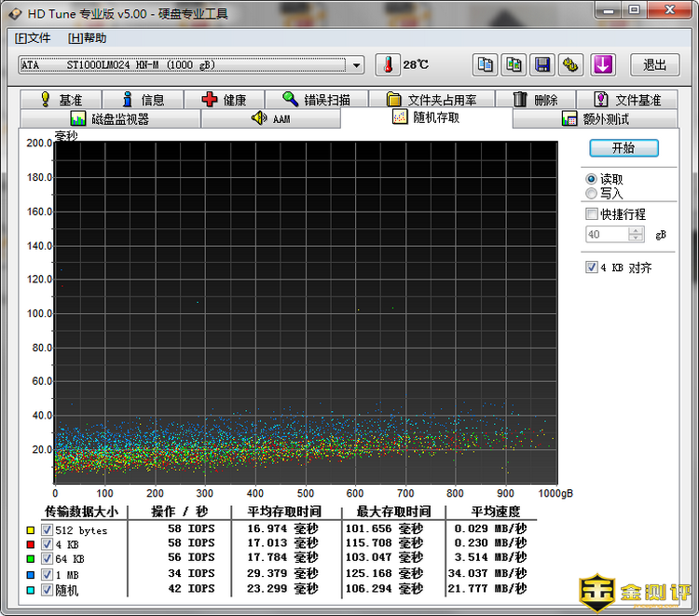The width and height of the screenshot is (699, 616).
Task: Click the save screenshot floppy disk icon
Action: 541,64
